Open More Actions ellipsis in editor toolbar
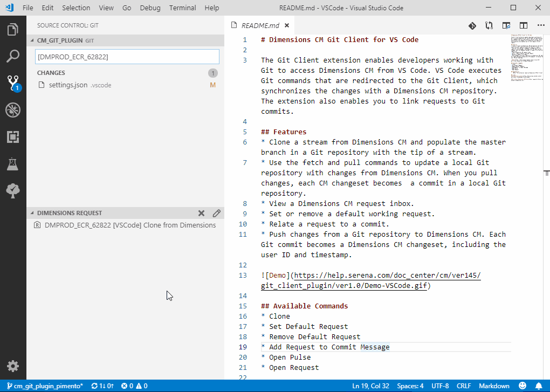The height and width of the screenshot is (392, 550). [x=541, y=25]
